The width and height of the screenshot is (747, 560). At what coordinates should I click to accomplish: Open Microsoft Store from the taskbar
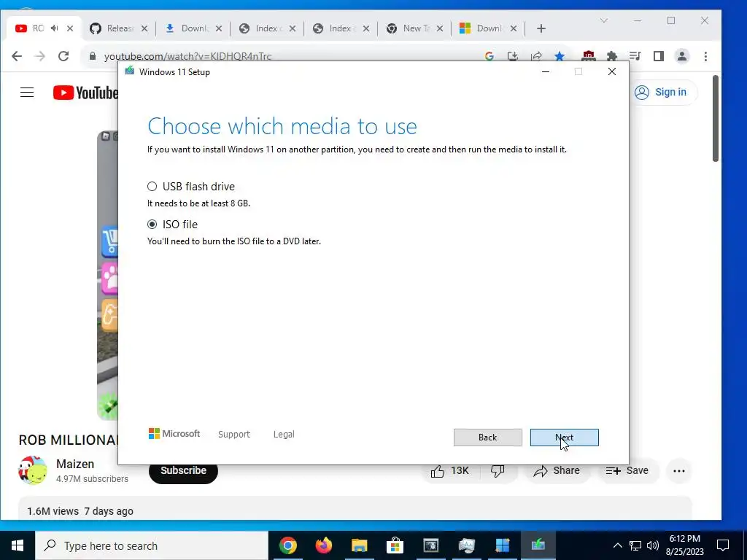pyautogui.click(x=395, y=545)
